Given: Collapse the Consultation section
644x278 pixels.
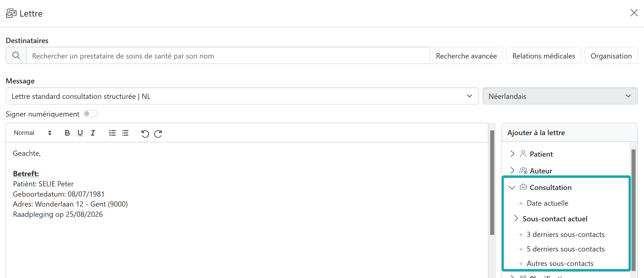Looking at the screenshot, I should point(512,188).
